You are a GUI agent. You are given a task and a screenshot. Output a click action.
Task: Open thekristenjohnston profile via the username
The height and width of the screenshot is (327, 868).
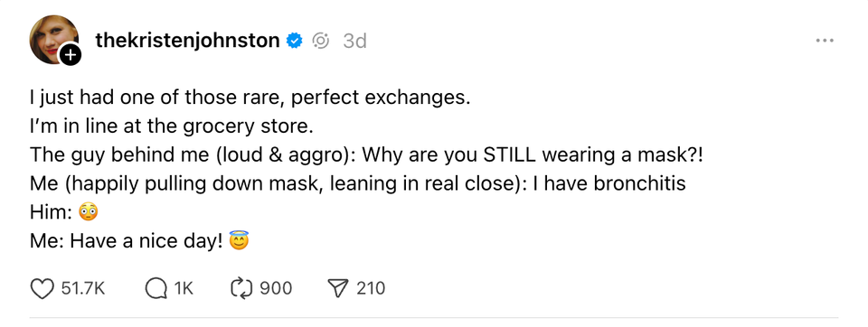pos(187,41)
